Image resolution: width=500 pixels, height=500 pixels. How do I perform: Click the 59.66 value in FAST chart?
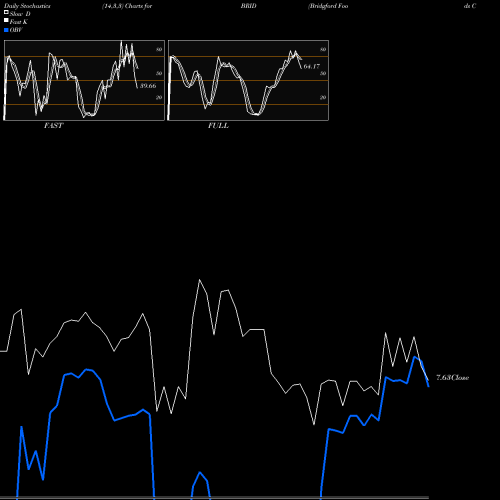click(148, 86)
